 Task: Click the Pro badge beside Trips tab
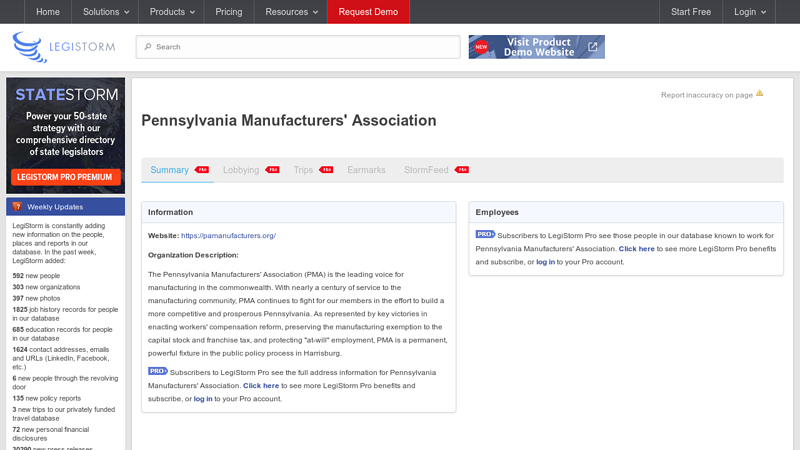point(326,170)
